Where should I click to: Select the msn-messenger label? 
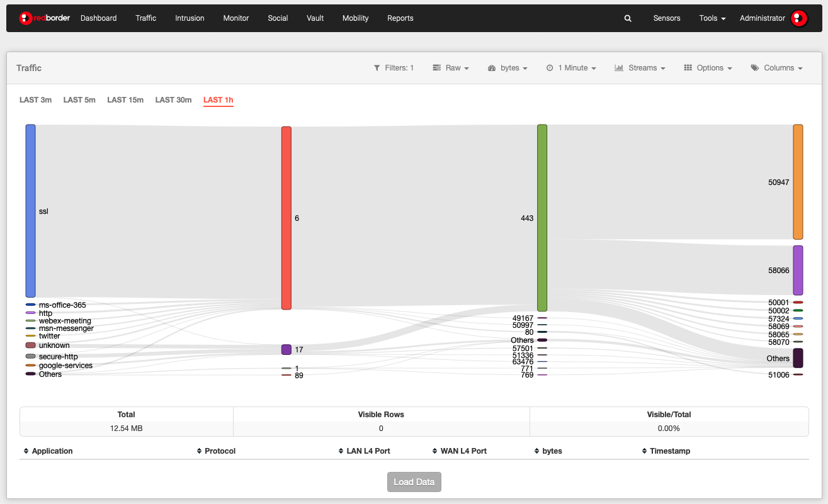[66, 328]
